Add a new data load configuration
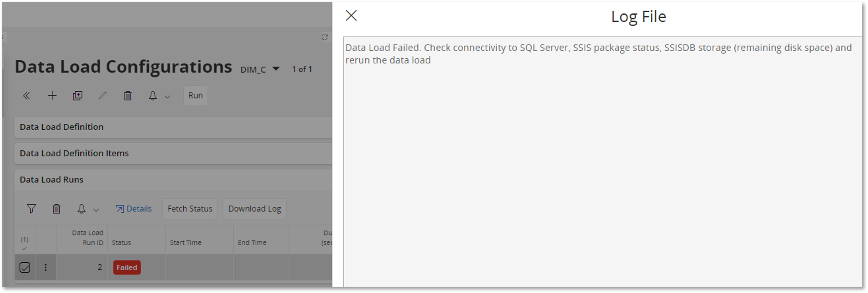The width and height of the screenshot is (868, 293). (x=52, y=96)
